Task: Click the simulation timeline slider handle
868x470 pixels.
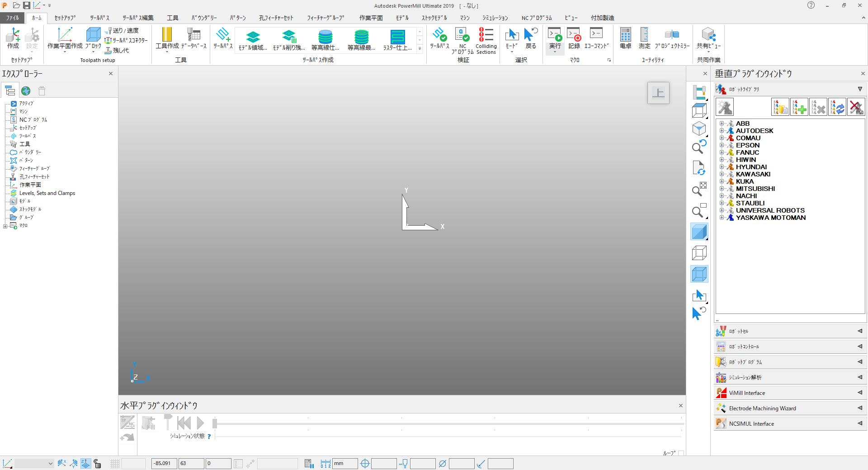Action: point(215,423)
